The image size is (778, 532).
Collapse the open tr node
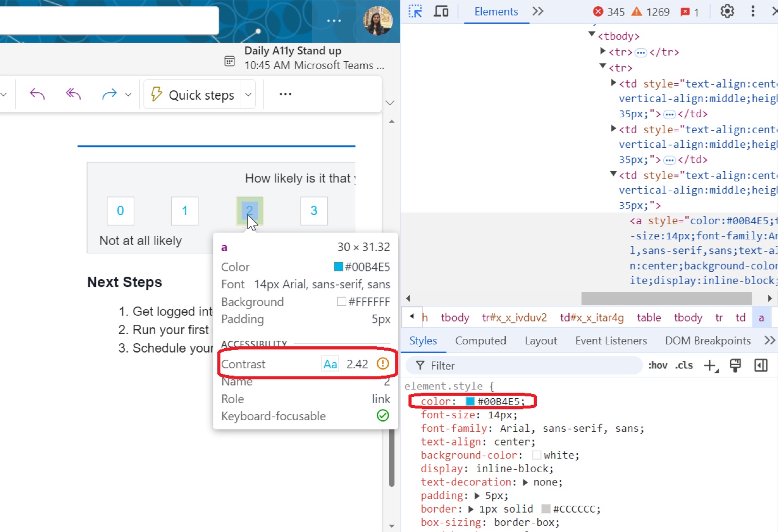603,65
